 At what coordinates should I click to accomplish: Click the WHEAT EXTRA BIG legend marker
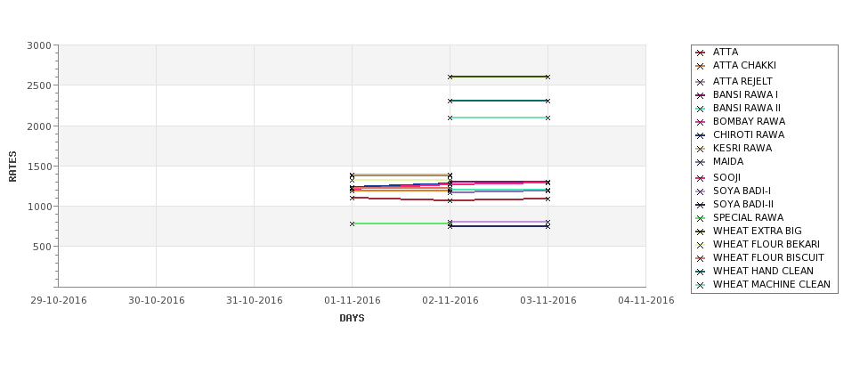[700, 232]
